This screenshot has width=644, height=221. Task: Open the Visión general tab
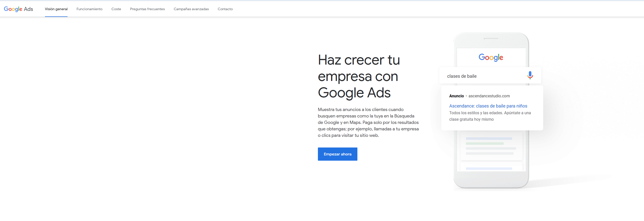point(56,9)
